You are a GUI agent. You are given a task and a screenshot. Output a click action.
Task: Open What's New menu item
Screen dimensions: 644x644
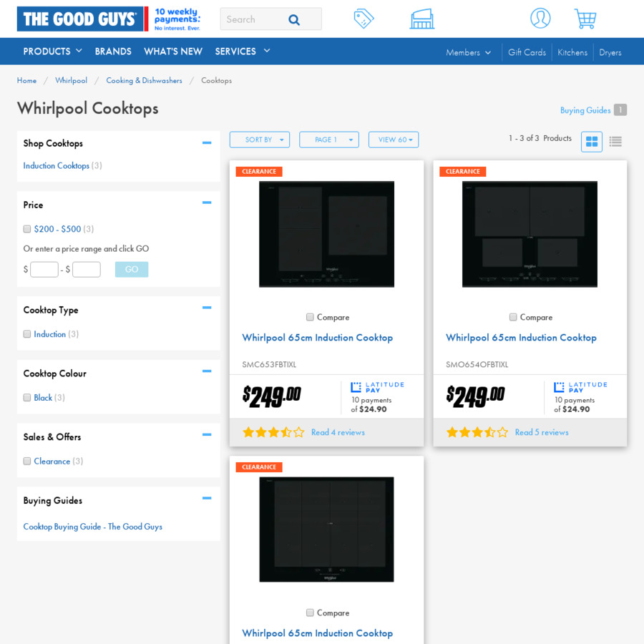pyautogui.click(x=173, y=52)
